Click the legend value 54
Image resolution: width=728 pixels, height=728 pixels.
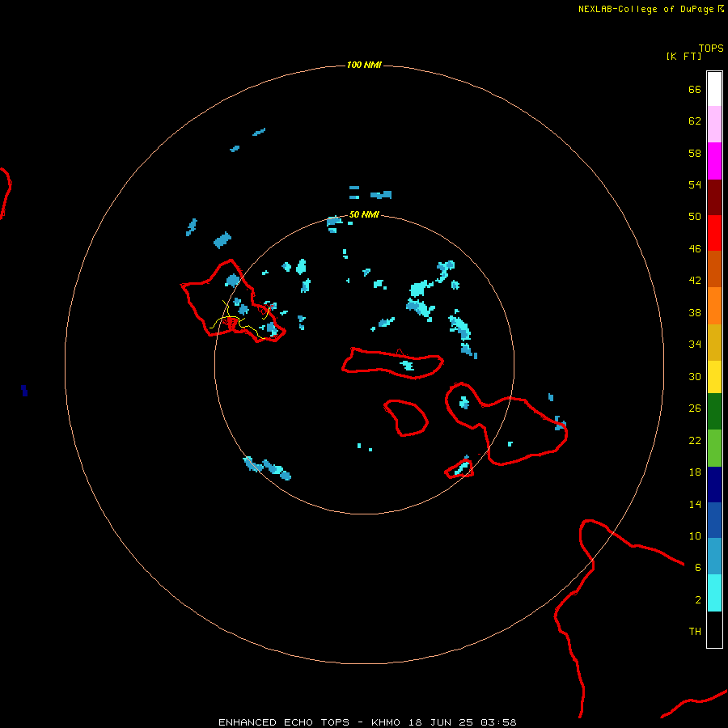tap(695, 184)
